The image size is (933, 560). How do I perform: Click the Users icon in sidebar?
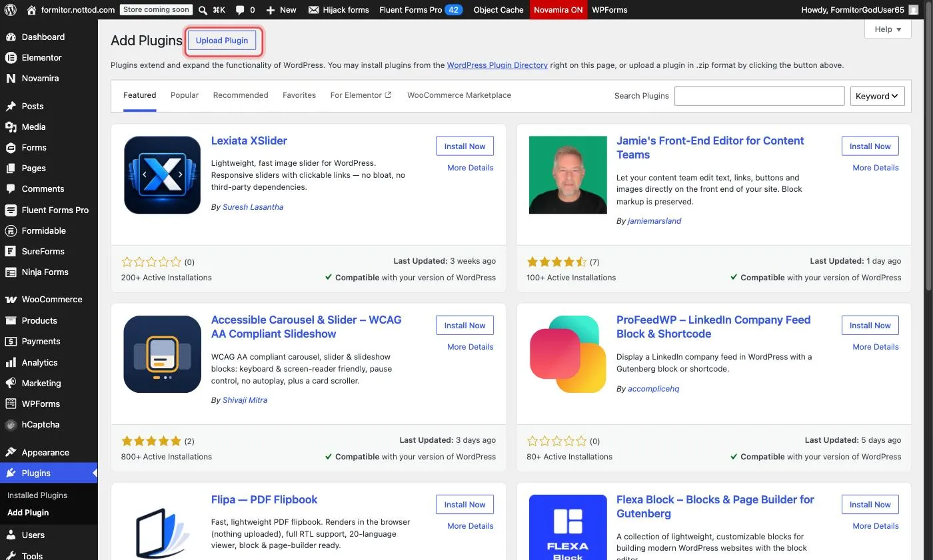[x=11, y=535]
